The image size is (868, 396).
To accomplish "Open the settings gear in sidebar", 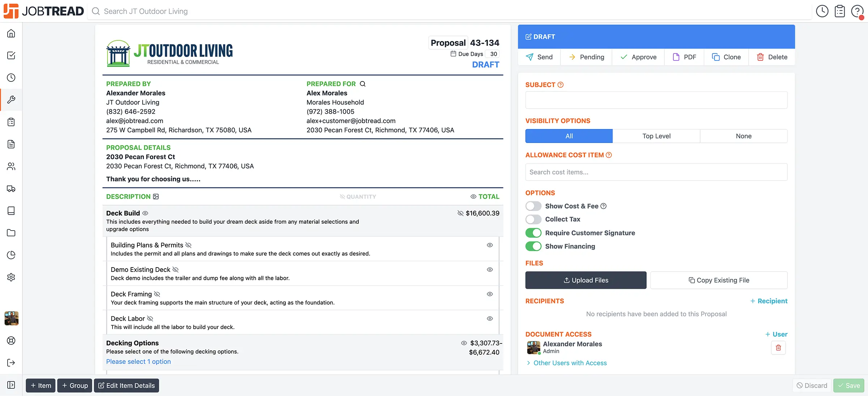I will (x=11, y=277).
